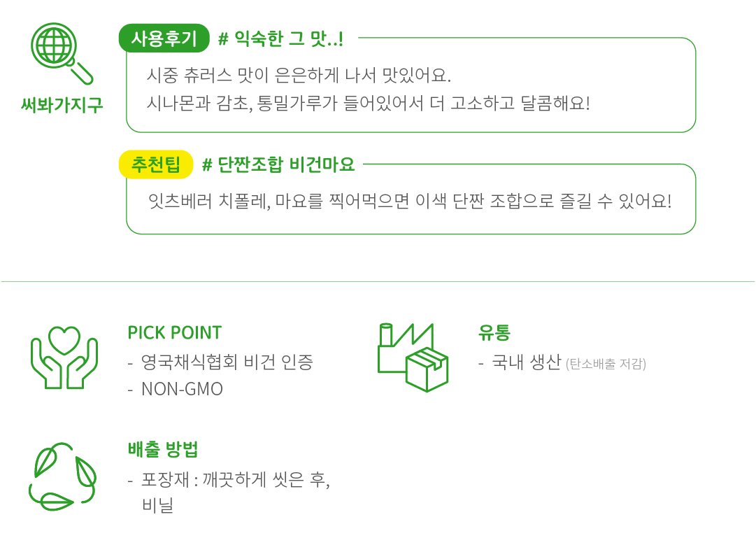This screenshot has height=545, width=756.
Task: Click the '# 단짠조합 비건마요' heading
Action: point(278,165)
